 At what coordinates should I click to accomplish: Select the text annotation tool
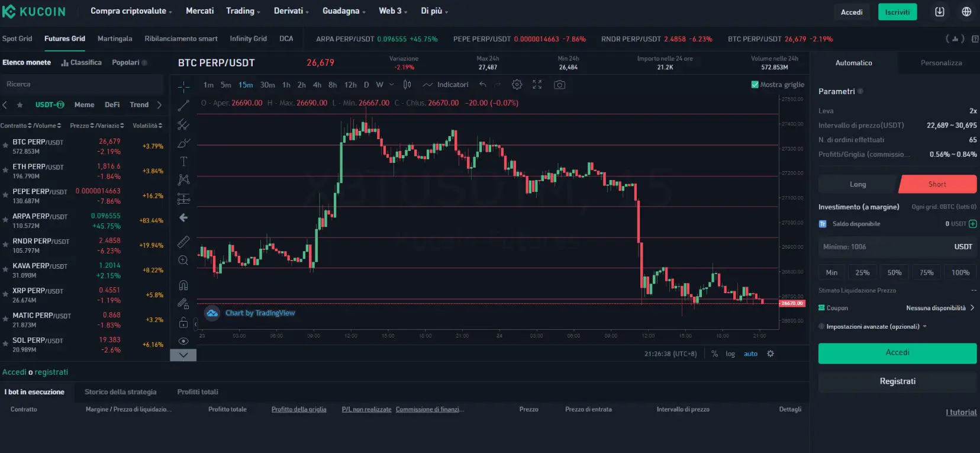tap(183, 162)
